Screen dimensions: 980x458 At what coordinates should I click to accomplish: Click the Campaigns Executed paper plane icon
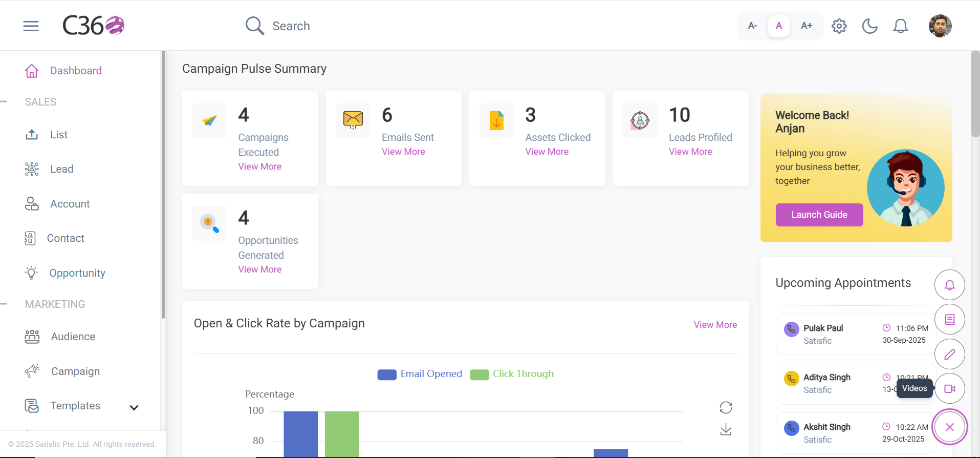coord(209,120)
